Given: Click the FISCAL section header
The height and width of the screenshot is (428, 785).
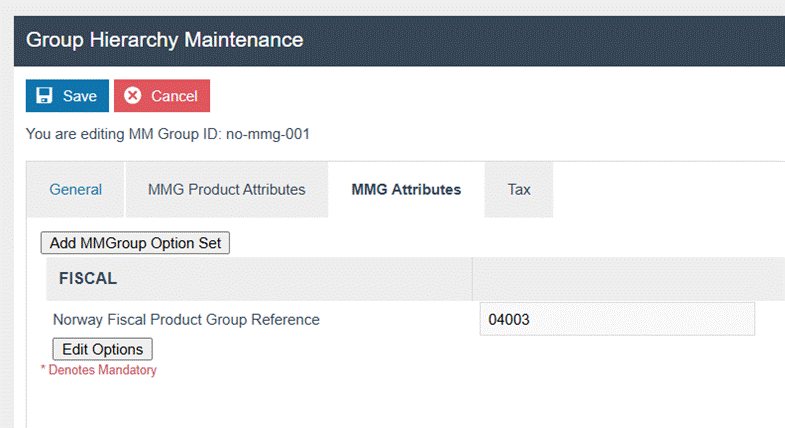Looking at the screenshot, I should (x=88, y=279).
